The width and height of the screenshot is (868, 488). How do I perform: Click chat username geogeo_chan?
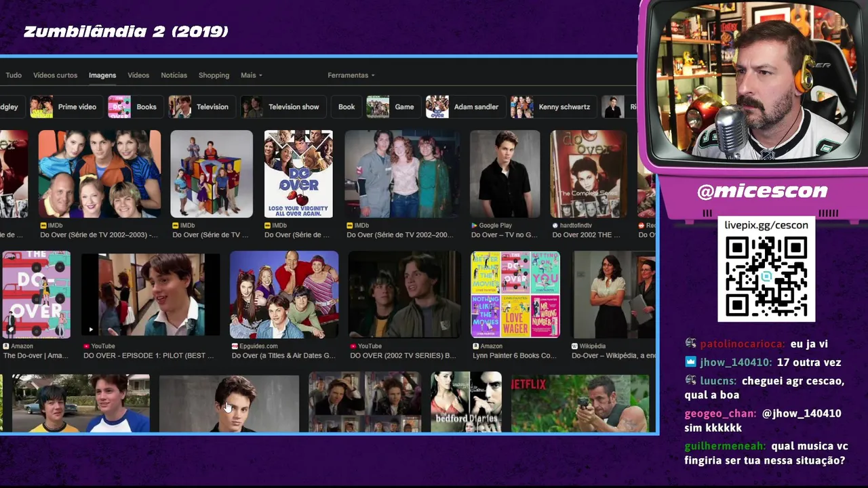pyautogui.click(x=720, y=414)
